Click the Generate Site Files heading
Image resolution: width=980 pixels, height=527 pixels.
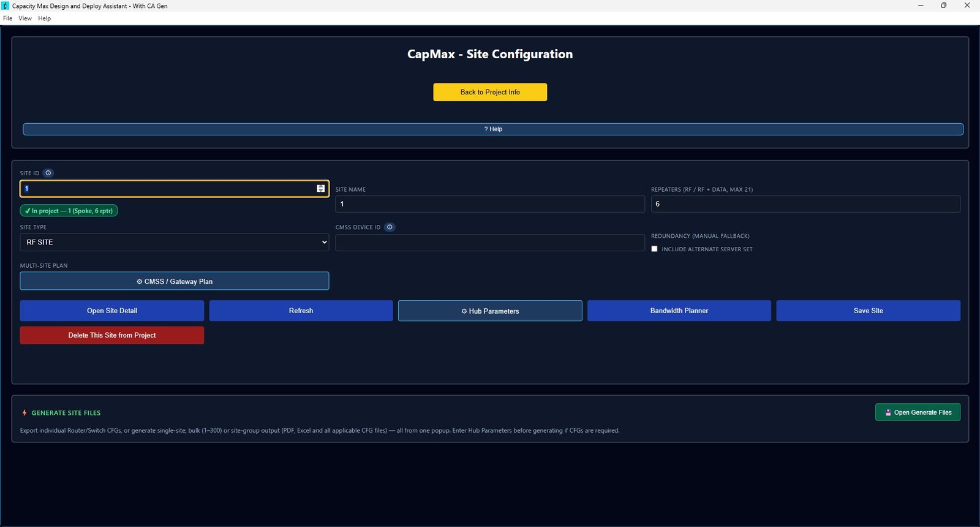click(x=66, y=413)
